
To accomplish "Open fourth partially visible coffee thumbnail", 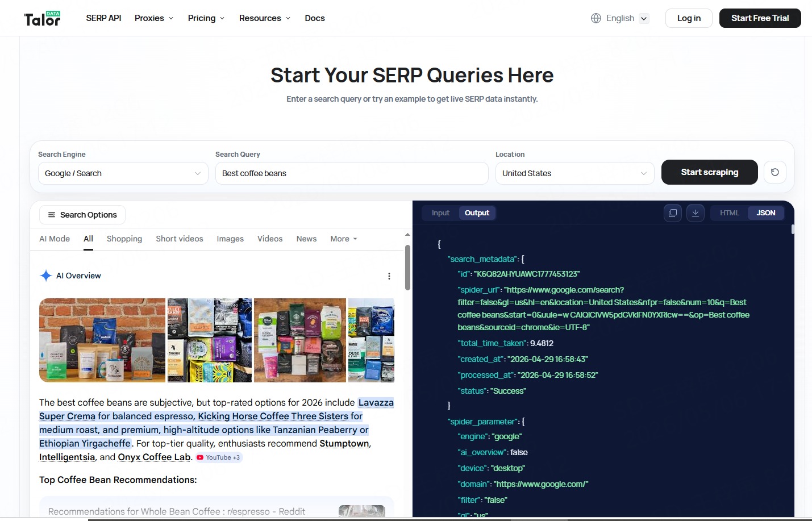I will pyautogui.click(x=371, y=340).
